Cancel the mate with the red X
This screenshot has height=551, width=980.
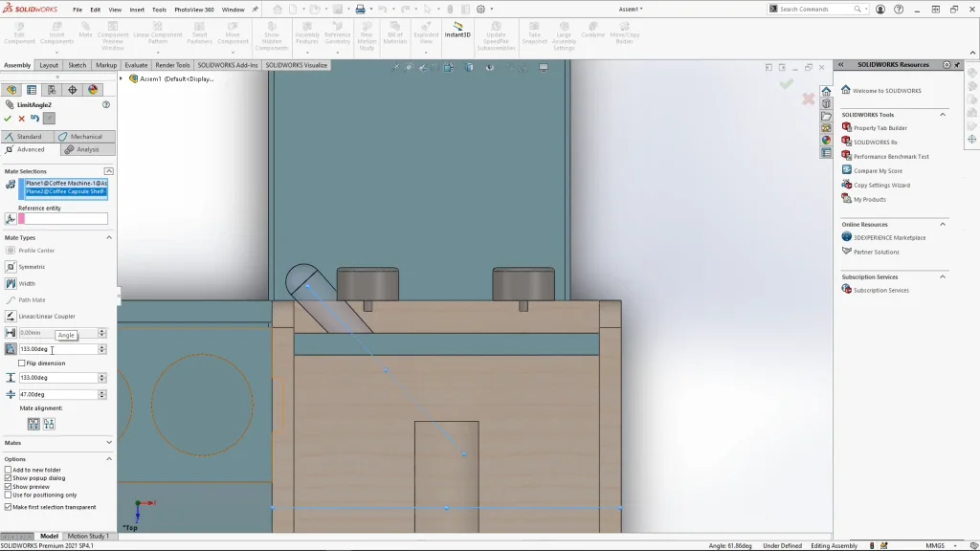[x=21, y=119]
